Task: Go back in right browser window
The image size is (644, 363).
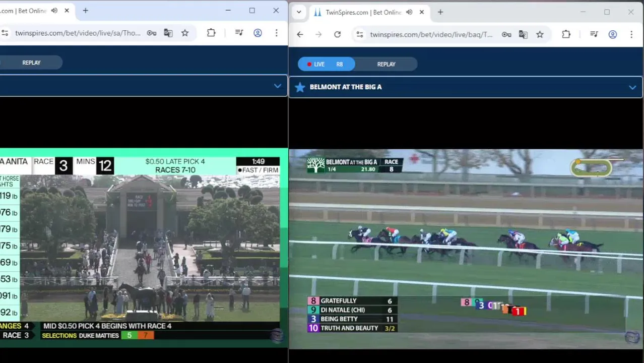Action: (300, 34)
